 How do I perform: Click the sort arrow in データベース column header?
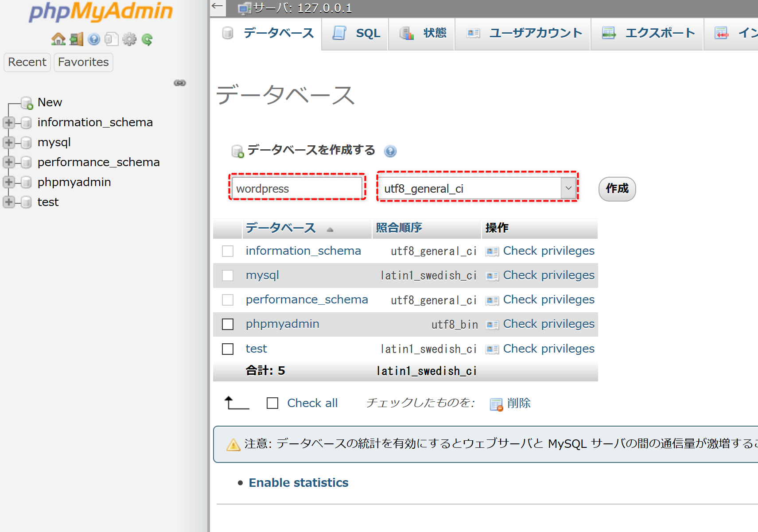pos(330,229)
